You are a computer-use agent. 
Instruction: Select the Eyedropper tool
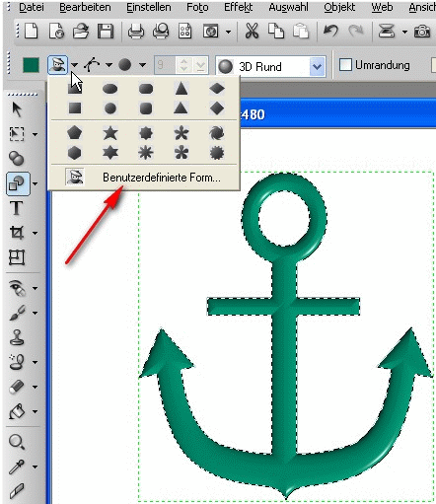(x=16, y=467)
